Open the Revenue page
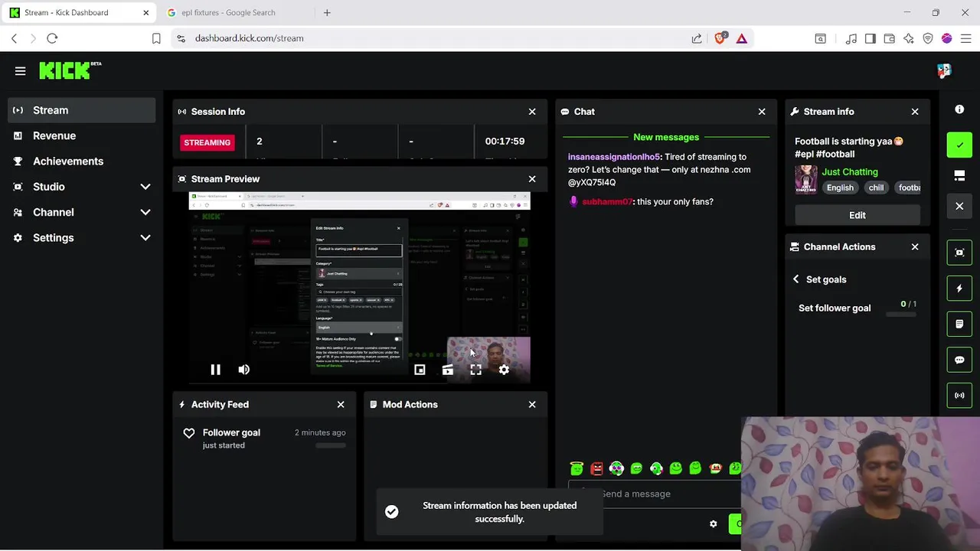The height and width of the screenshot is (551, 980). (82, 135)
